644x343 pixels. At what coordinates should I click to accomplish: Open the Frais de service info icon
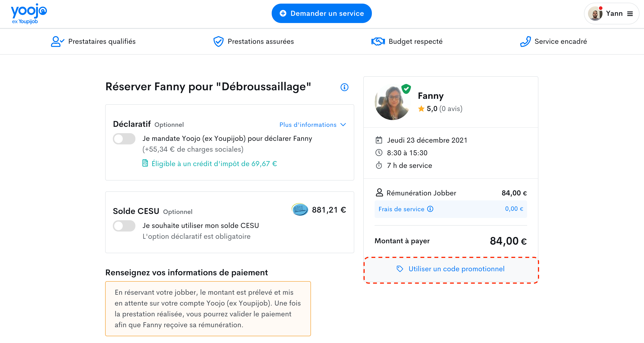tap(430, 209)
